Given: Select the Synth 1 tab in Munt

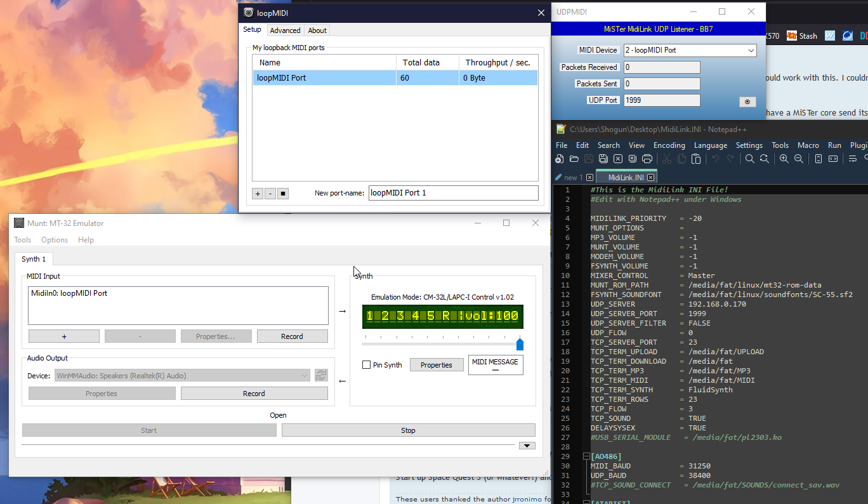Looking at the screenshot, I should 34,259.
